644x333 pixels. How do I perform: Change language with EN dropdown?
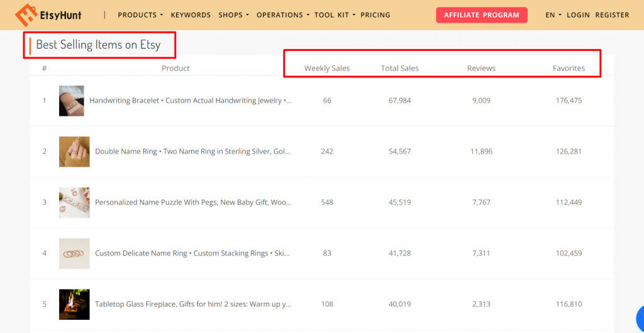pos(553,15)
